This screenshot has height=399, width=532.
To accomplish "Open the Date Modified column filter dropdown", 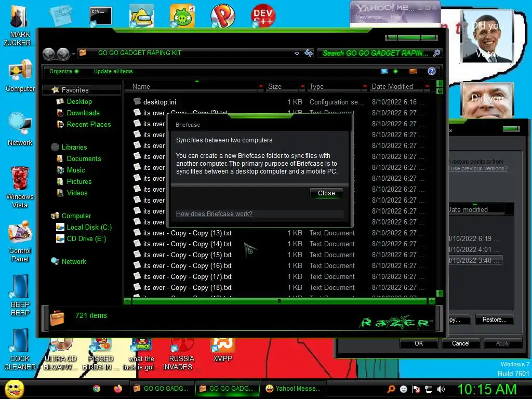I will pos(427,87).
